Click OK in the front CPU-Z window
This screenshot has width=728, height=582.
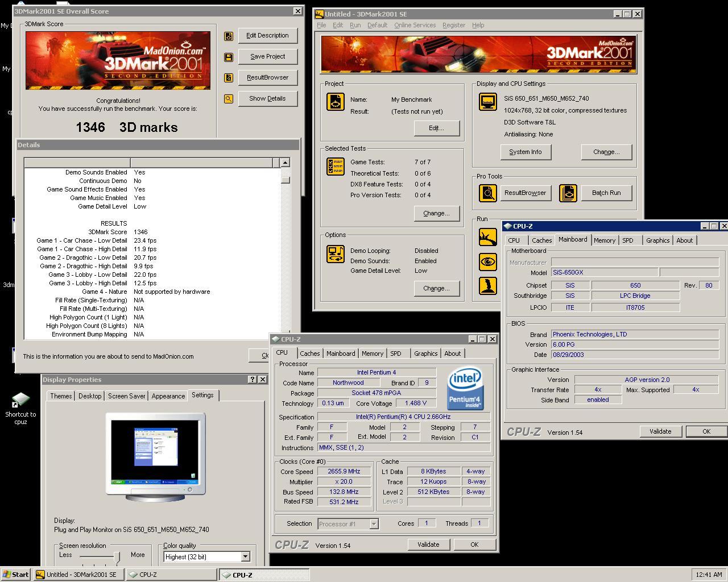[x=474, y=544]
